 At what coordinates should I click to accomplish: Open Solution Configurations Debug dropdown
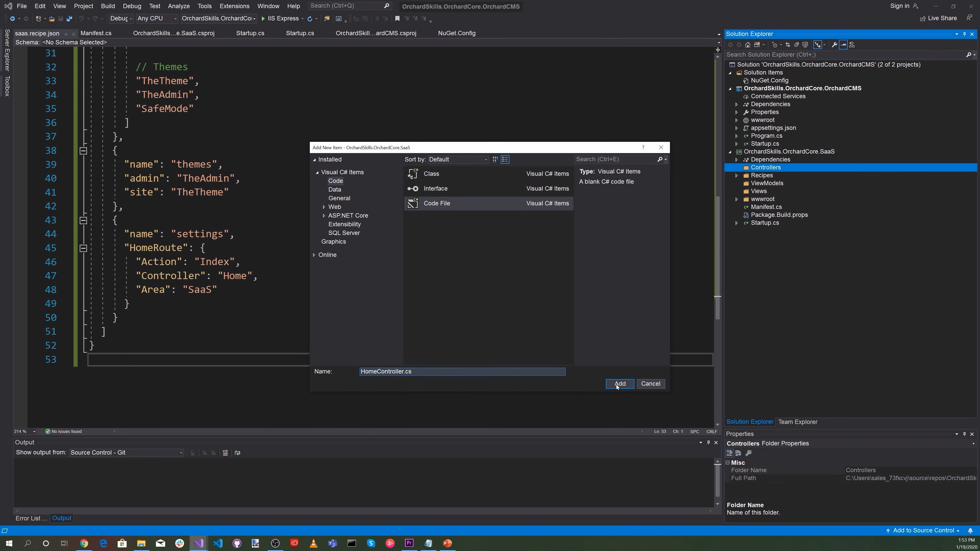[x=121, y=19]
